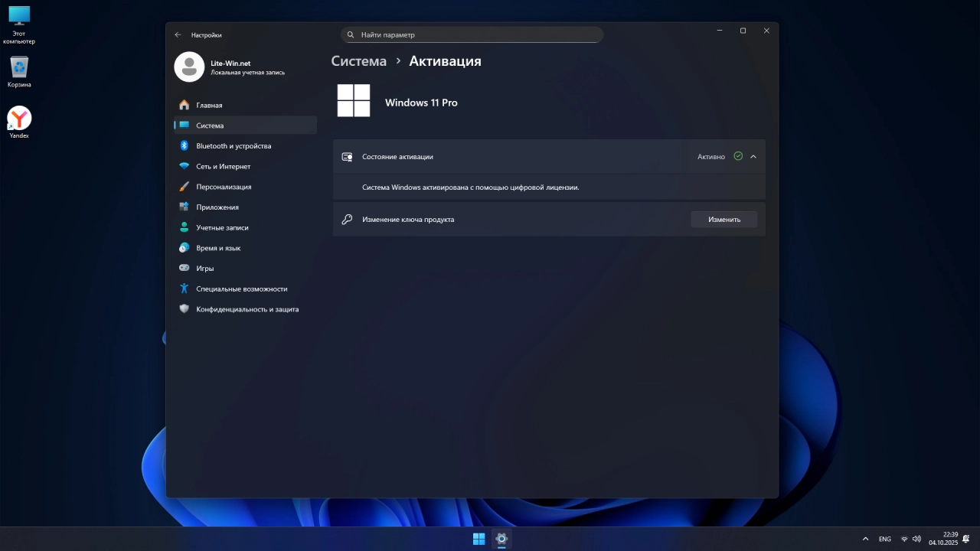Viewport: 980px width, 551px height.
Task: Click the Bluetooth icon in sidebar
Action: coord(184,145)
